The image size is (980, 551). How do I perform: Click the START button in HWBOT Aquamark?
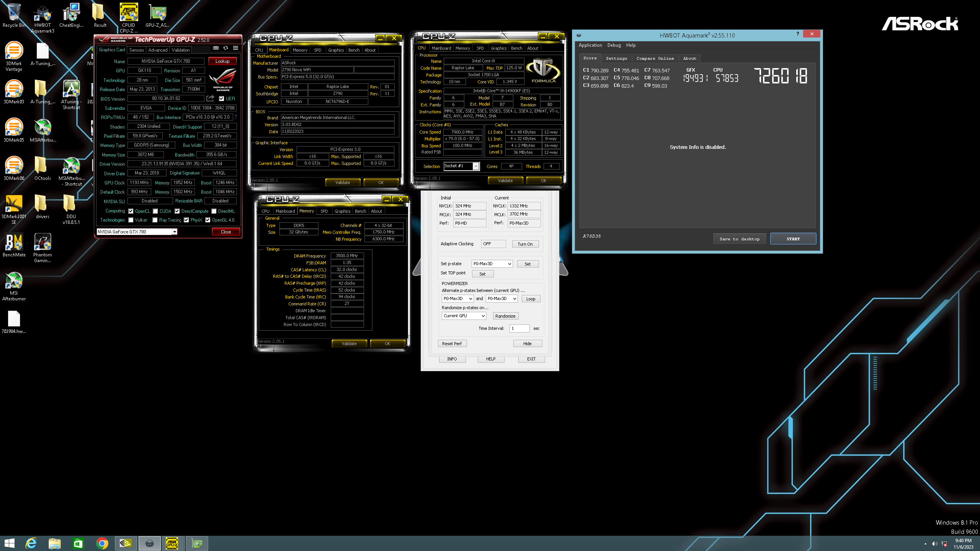[793, 239]
